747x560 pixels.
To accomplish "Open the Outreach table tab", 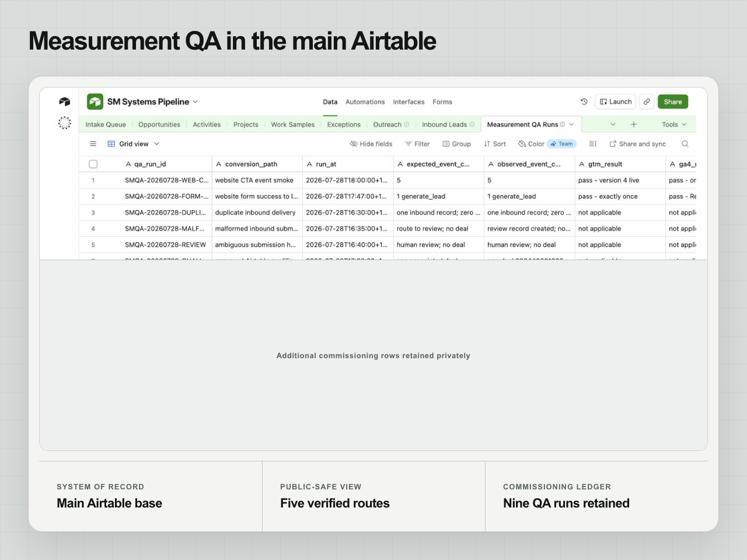I will click(387, 124).
